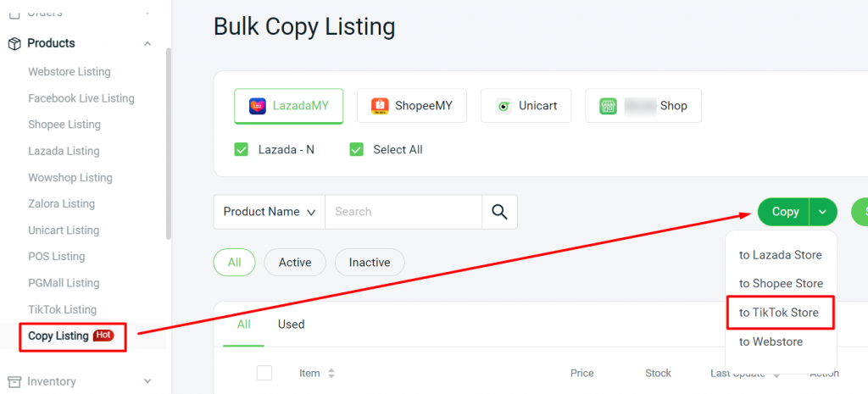
Task: Filter listings by Inactive status
Action: coord(370,263)
